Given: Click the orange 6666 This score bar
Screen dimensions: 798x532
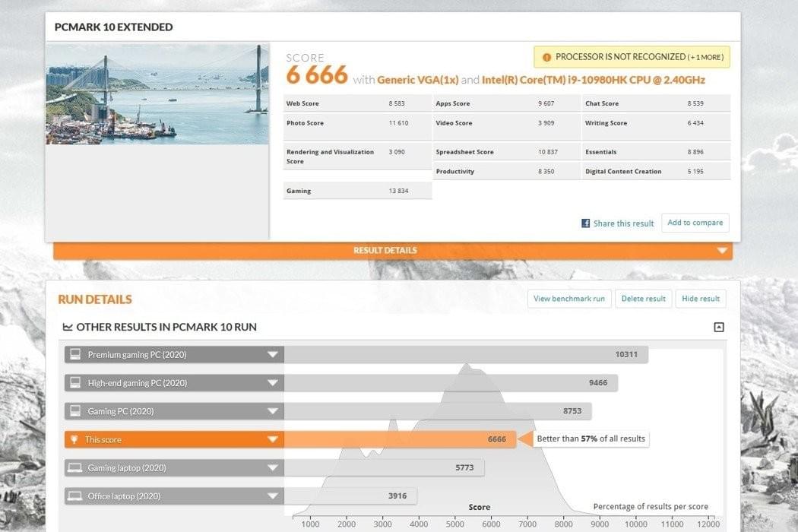Looking at the screenshot, I should point(400,439).
